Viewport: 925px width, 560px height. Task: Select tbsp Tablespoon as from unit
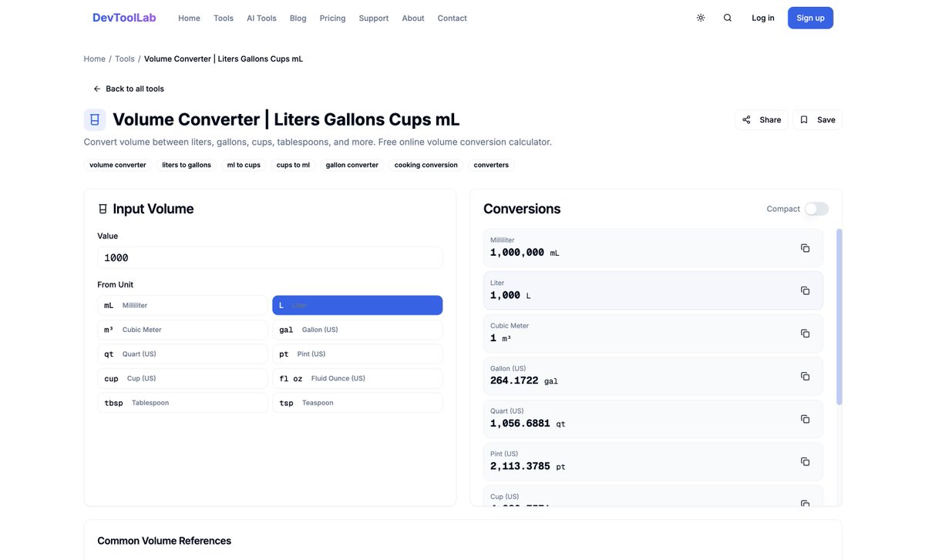click(183, 403)
